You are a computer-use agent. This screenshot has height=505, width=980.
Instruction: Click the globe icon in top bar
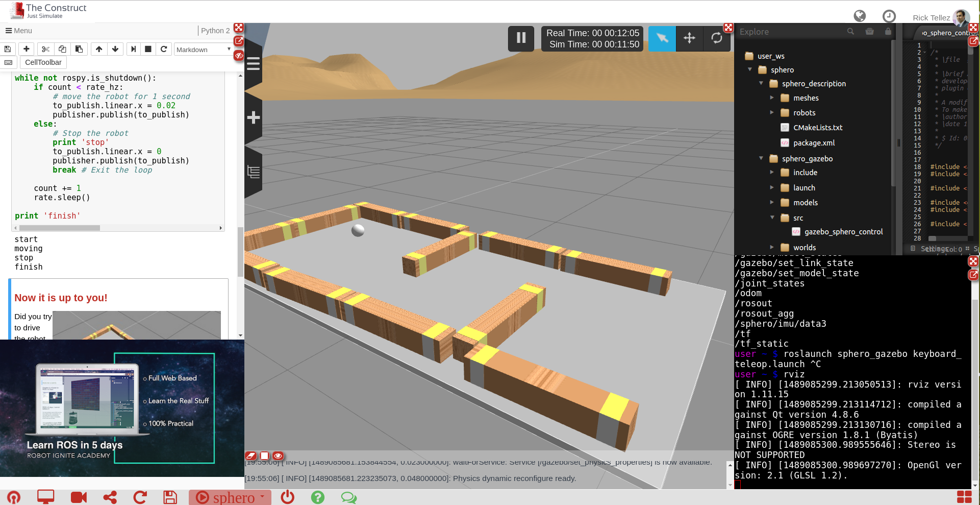[860, 16]
